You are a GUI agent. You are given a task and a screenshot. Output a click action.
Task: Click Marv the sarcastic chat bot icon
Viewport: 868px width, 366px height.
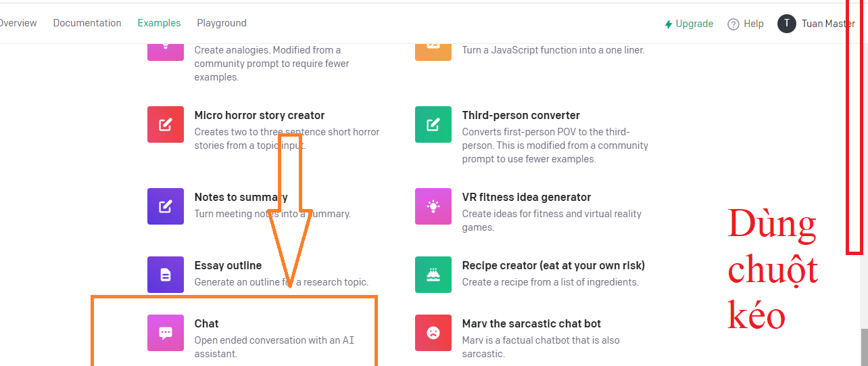click(433, 333)
